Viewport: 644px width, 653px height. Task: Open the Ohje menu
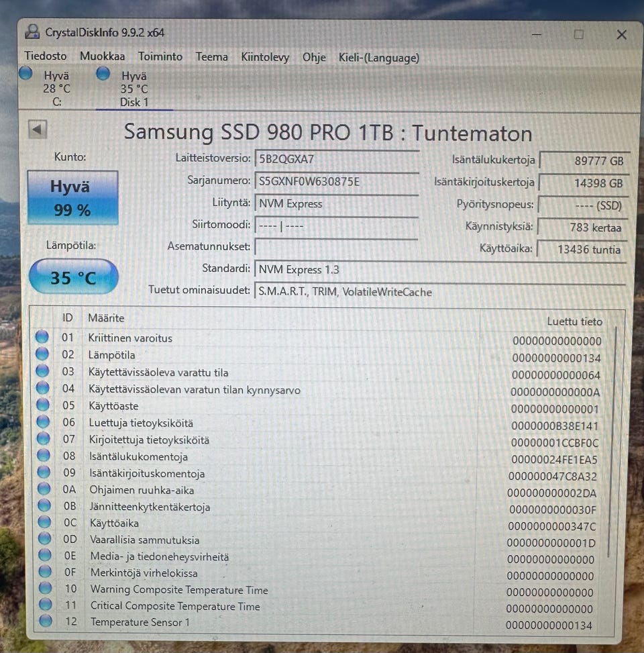point(314,58)
